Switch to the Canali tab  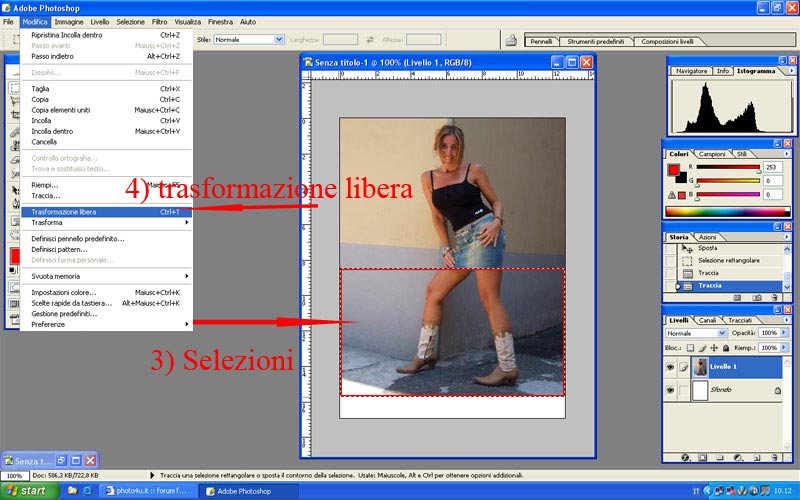707,320
